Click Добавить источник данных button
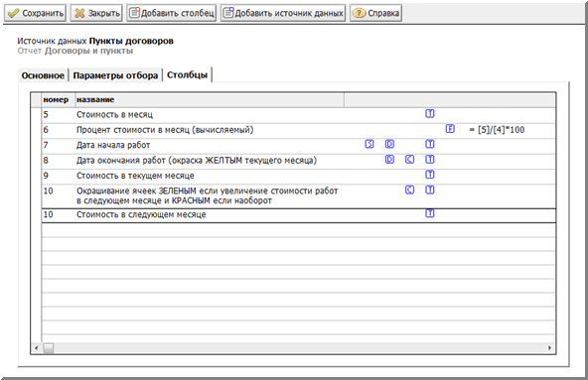This screenshot has width=588, height=380. [283, 13]
